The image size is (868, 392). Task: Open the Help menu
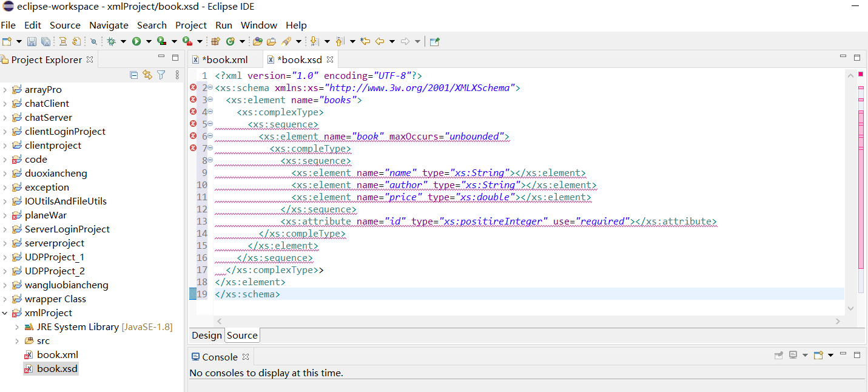296,25
